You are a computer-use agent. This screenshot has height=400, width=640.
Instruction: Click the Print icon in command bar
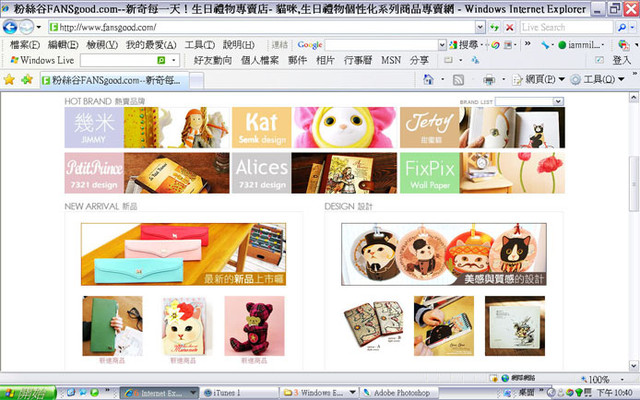pos(489,80)
